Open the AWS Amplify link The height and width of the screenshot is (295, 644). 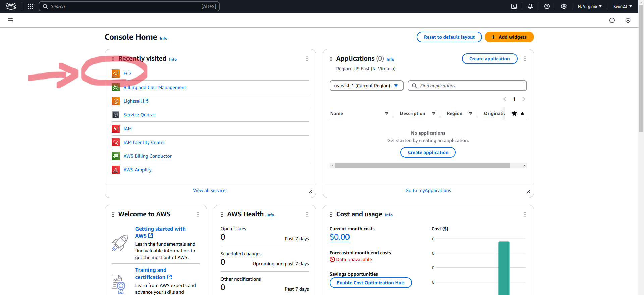click(x=138, y=170)
